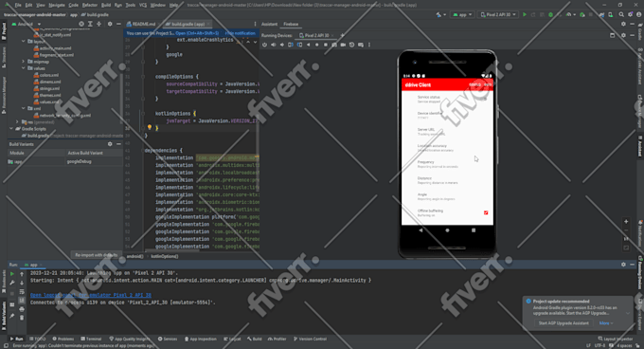Expand the mipmap folder
This screenshot has height=349, width=644.
24,62
